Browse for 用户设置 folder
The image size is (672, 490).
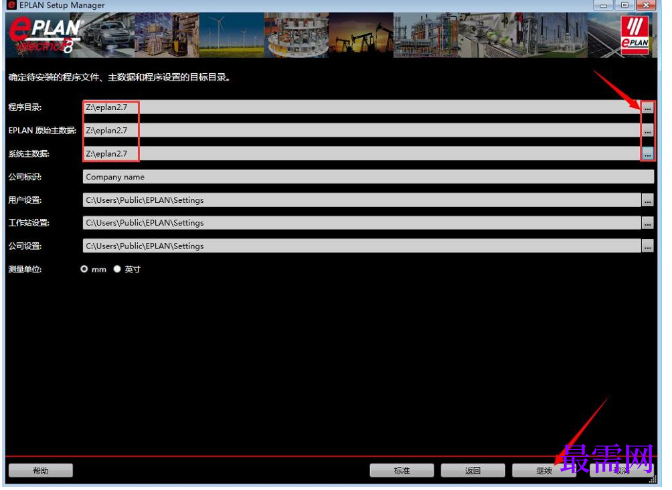647,200
